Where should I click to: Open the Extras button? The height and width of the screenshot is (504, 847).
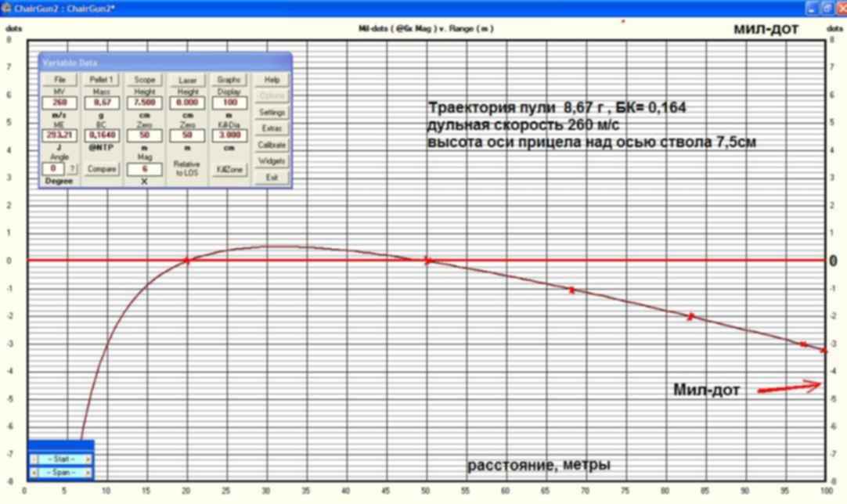(272, 128)
